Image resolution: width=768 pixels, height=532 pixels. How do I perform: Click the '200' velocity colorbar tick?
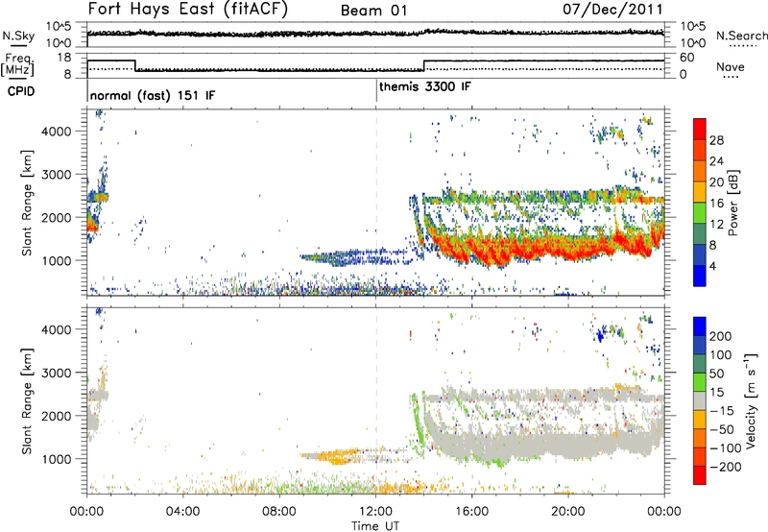[x=721, y=336]
